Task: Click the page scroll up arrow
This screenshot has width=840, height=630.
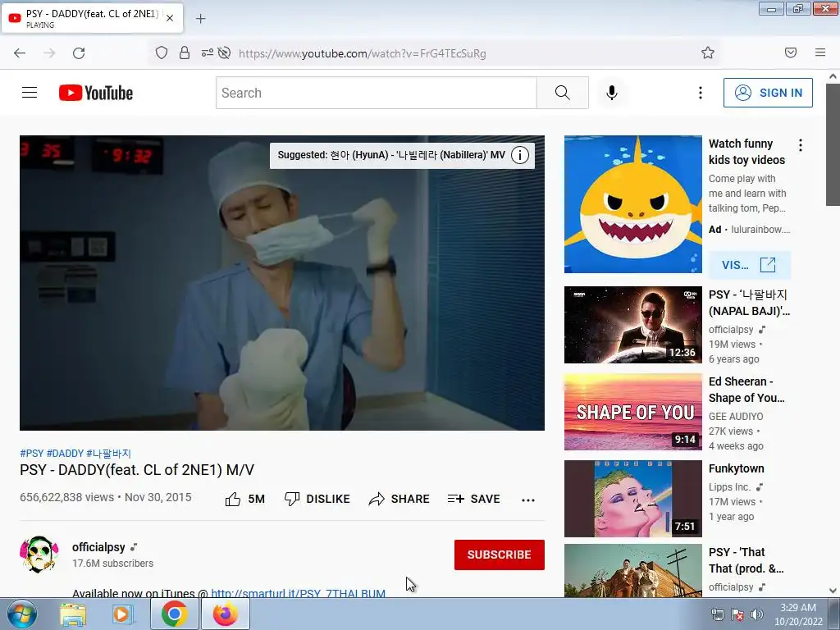Action: (833, 76)
